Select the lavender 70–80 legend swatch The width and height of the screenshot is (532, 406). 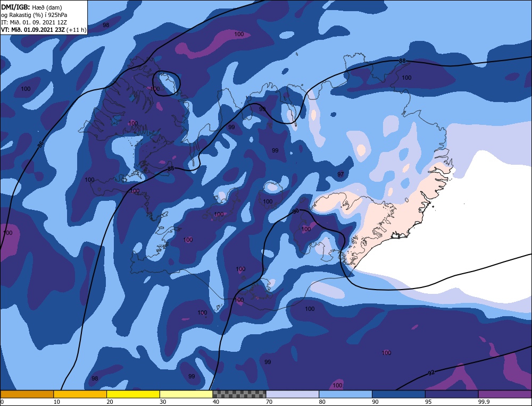pyautogui.click(x=293, y=394)
